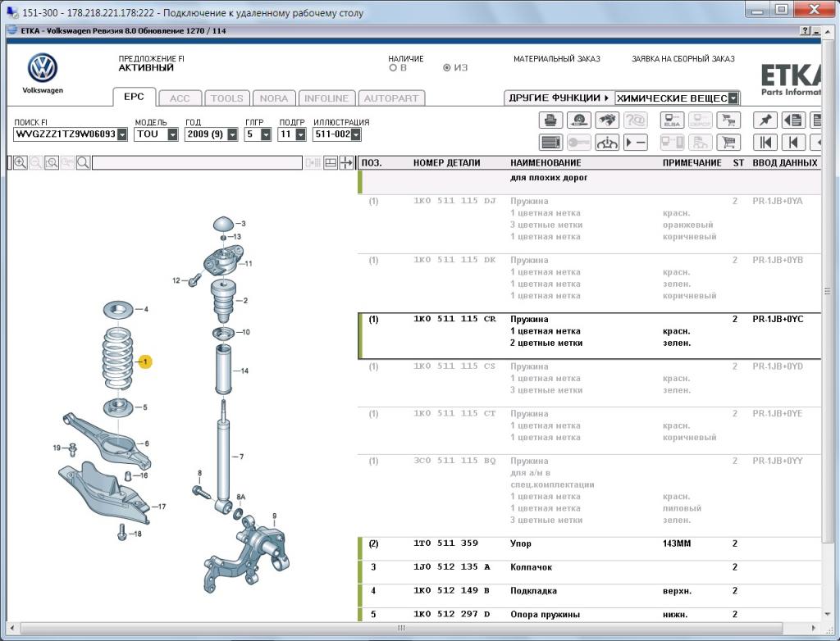Click the illustration search input field

(197, 163)
